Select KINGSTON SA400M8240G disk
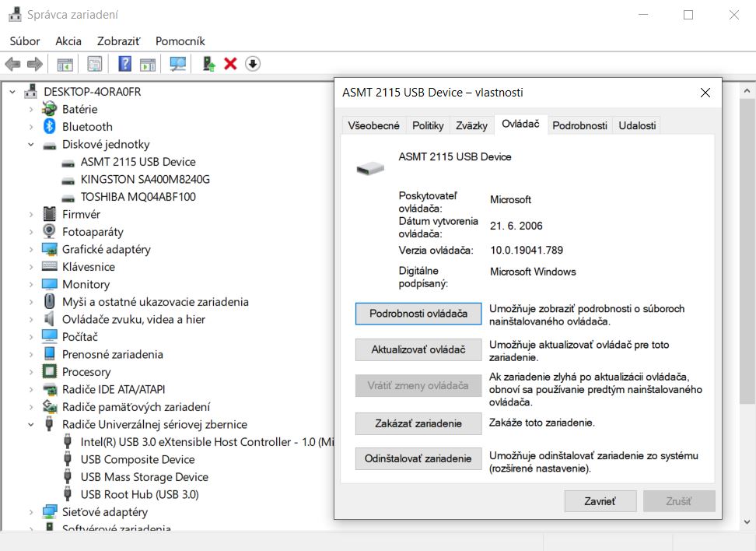756x551 pixels. [145, 179]
